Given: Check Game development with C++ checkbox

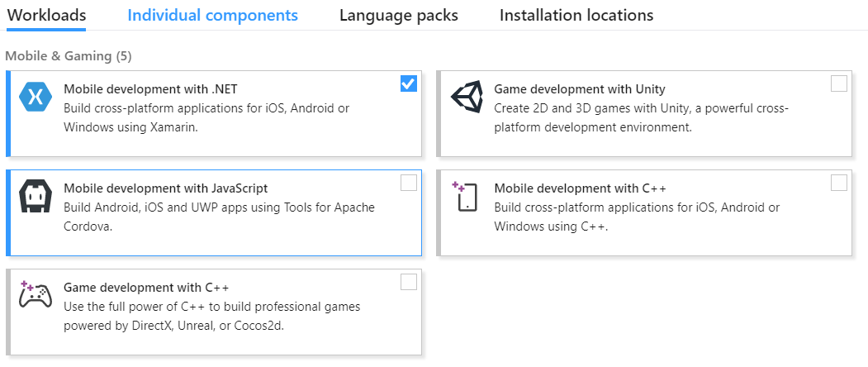Looking at the screenshot, I should 409,282.
